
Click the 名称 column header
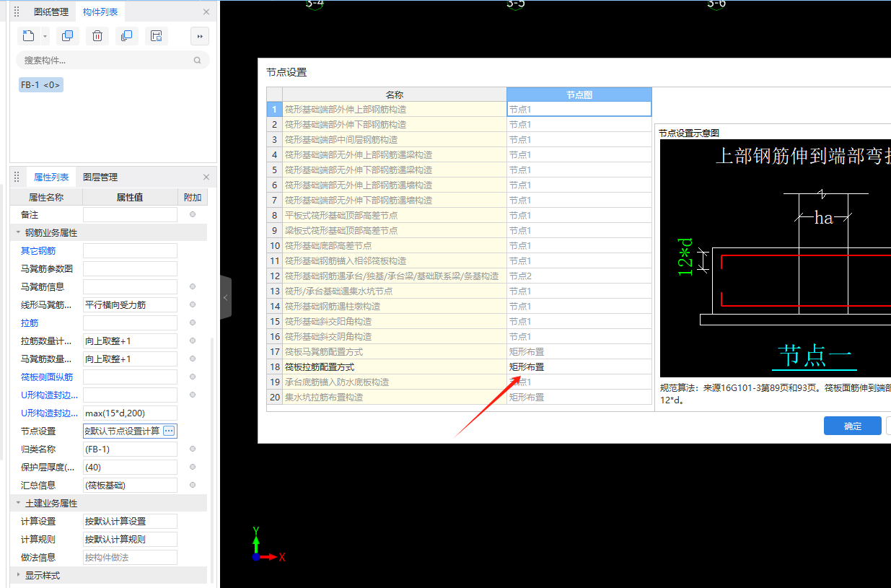[x=394, y=95]
